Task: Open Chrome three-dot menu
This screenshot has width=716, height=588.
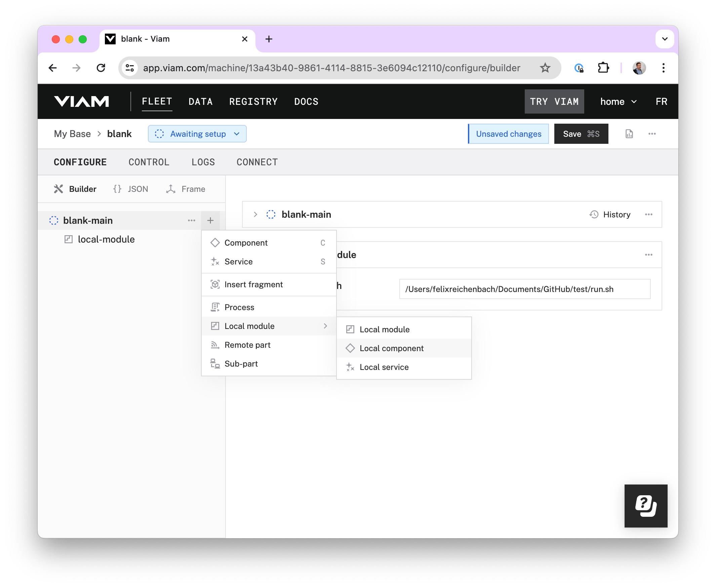Action: coord(663,68)
